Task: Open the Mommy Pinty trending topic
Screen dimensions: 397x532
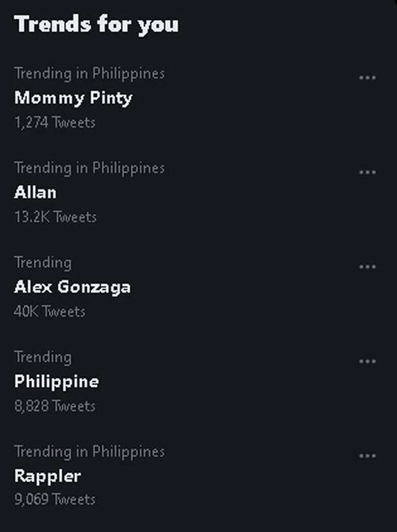Action: 73,98
